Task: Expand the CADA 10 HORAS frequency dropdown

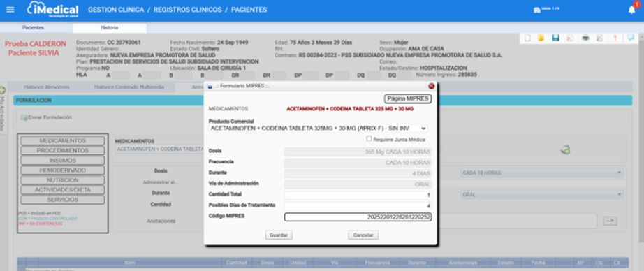Action: click(542, 173)
